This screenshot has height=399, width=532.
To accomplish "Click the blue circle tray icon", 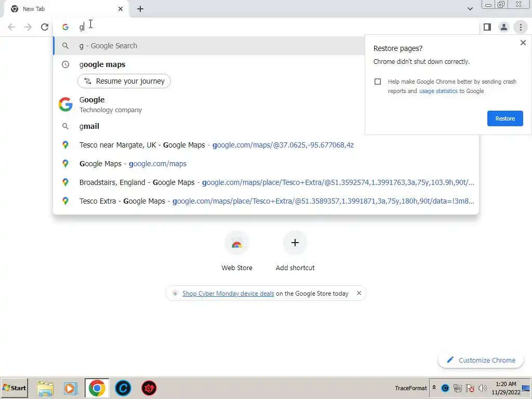I will (x=445, y=388).
